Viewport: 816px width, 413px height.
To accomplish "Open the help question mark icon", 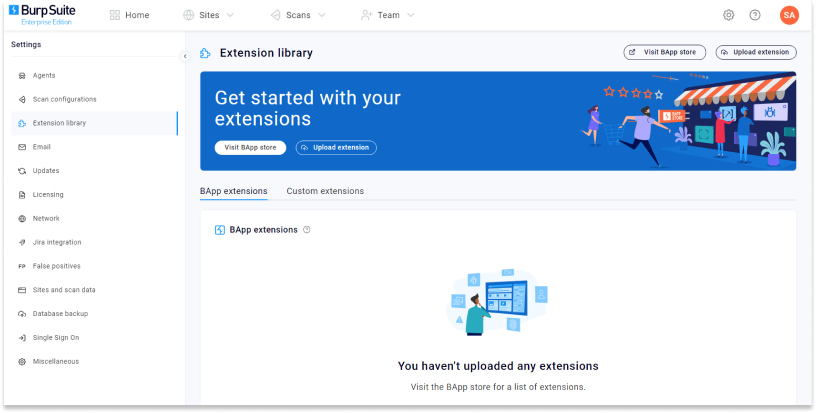I will [755, 15].
